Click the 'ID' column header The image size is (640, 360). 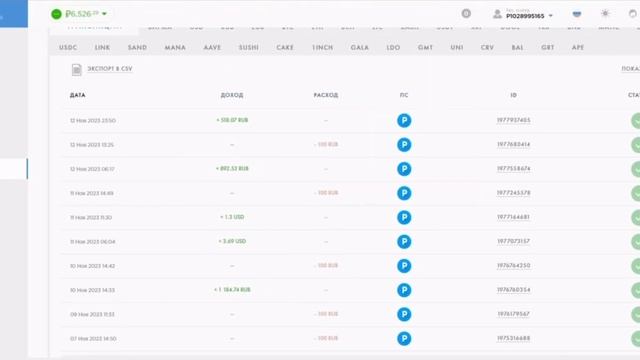[x=513, y=95]
